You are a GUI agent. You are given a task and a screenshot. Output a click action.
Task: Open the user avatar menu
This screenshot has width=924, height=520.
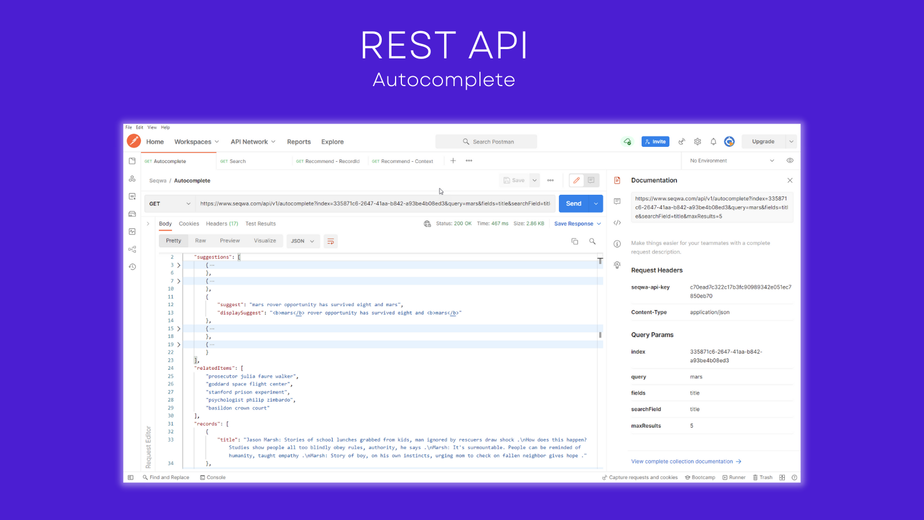[x=730, y=141]
